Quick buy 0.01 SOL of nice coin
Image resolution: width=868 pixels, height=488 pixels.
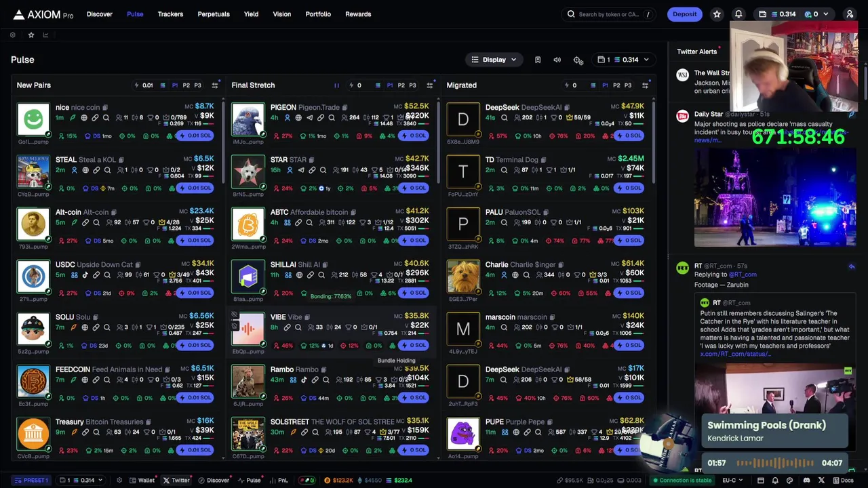tap(195, 136)
